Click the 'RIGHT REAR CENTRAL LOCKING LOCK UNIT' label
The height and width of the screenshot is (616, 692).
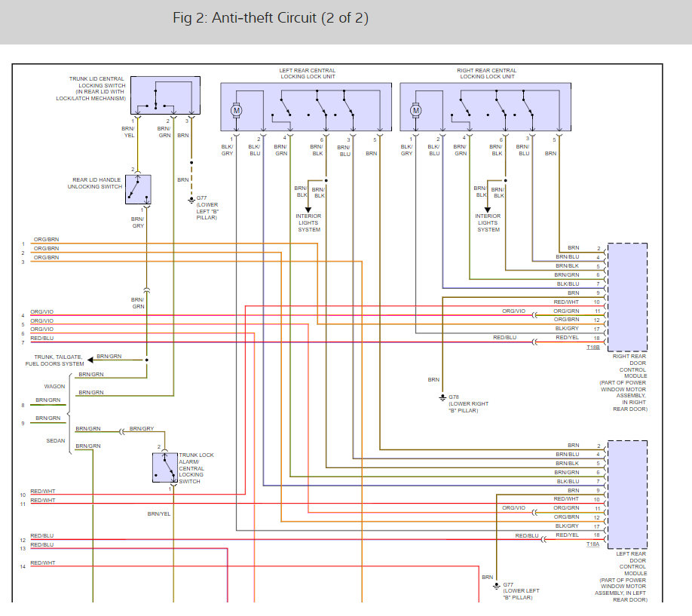tap(487, 73)
